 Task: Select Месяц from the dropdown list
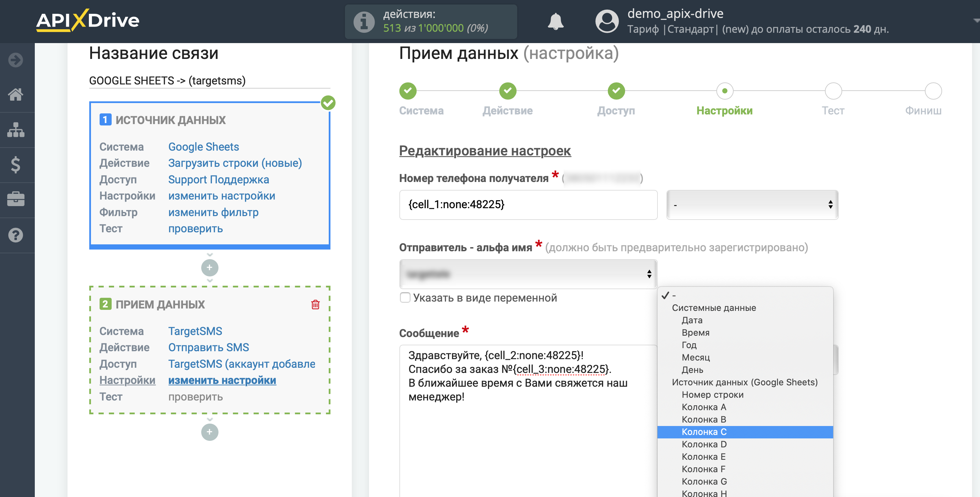pyautogui.click(x=745, y=357)
